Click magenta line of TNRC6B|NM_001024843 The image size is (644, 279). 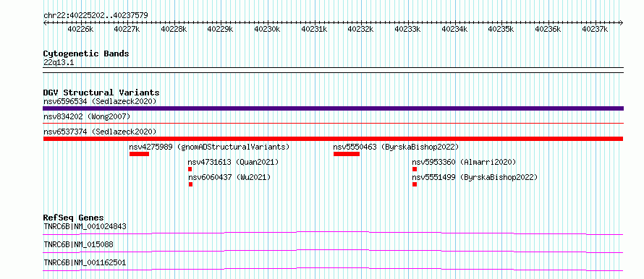click(333, 233)
